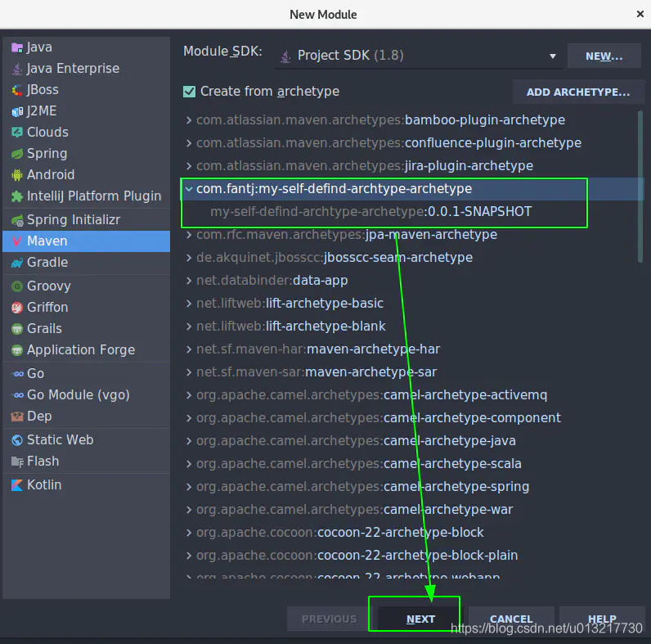This screenshot has width=651, height=644.
Task: Click the Application Forge icon
Action: point(17,350)
